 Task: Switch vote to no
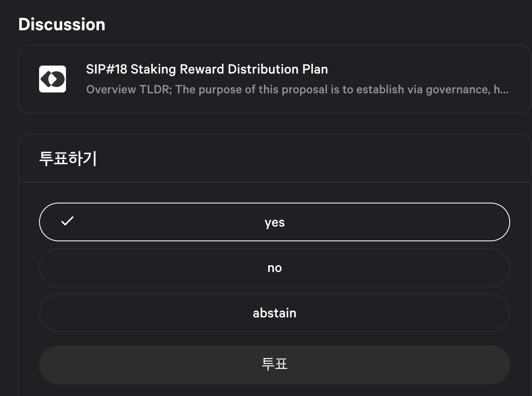tap(274, 267)
